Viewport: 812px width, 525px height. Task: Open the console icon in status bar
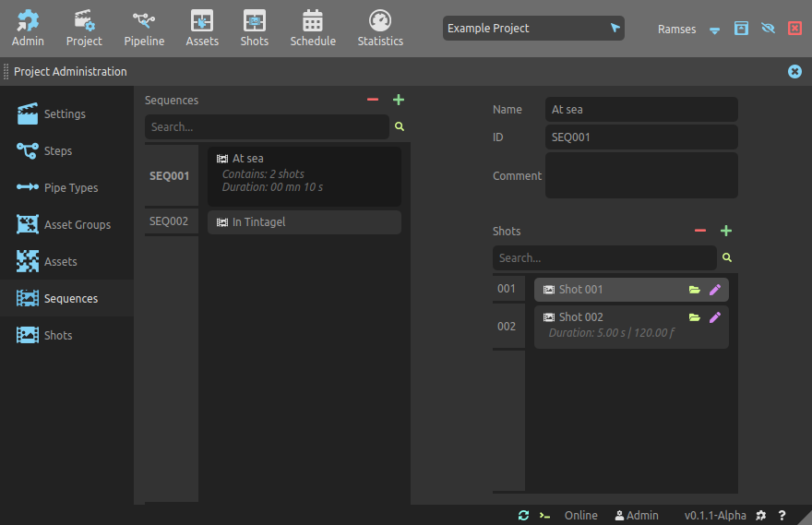pyautogui.click(x=545, y=516)
